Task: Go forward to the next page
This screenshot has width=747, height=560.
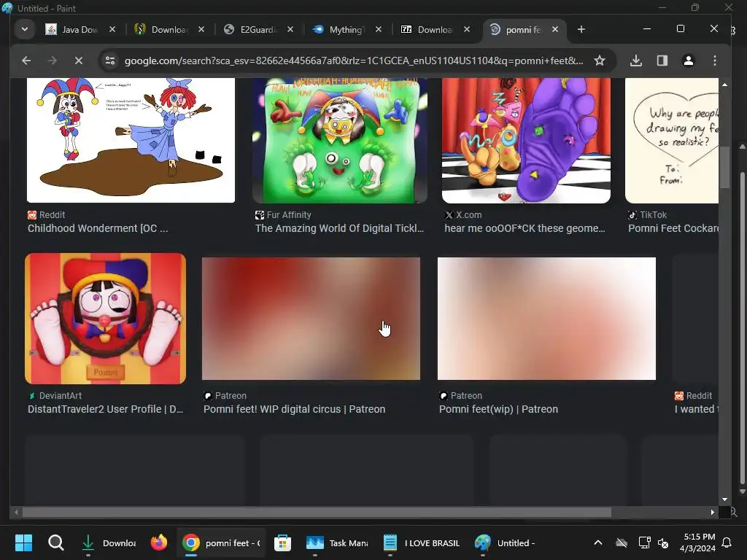Action: click(x=53, y=61)
